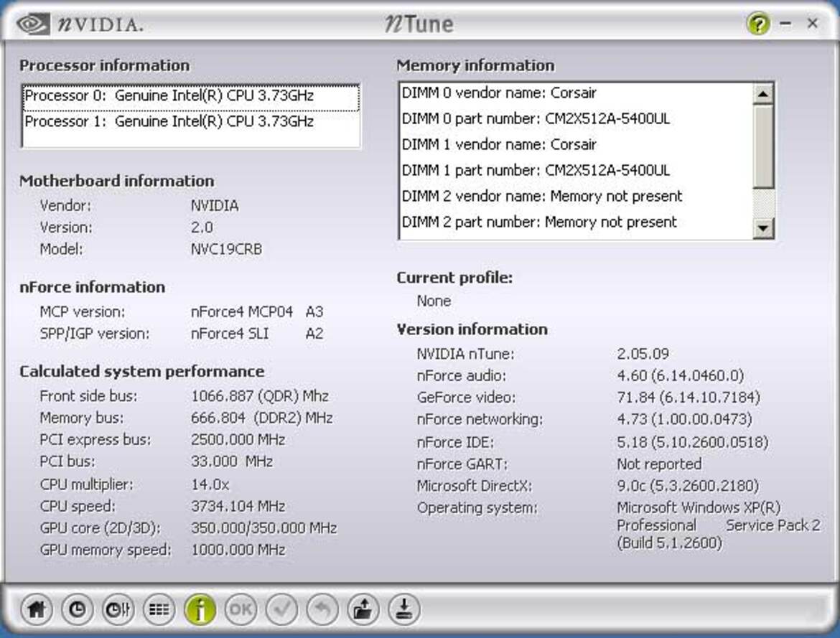
Task: Click CPU multiplier value 14.0x
Action: click(210, 485)
